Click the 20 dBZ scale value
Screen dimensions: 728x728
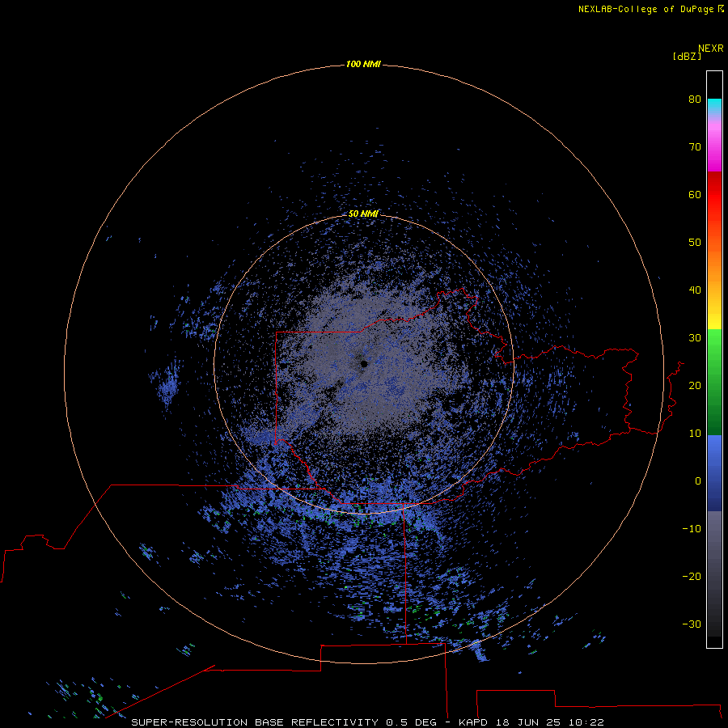[x=695, y=386]
